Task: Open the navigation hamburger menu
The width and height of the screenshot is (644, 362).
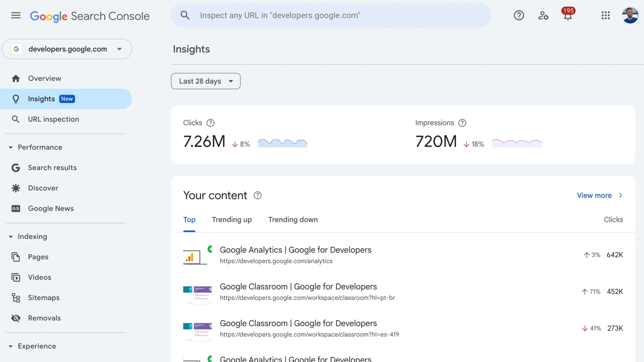Action: click(15, 15)
